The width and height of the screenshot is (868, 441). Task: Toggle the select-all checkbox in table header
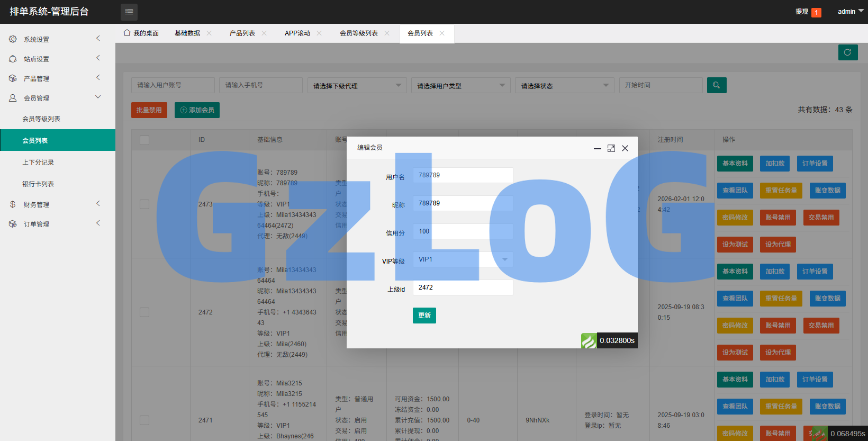[x=144, y=140]
